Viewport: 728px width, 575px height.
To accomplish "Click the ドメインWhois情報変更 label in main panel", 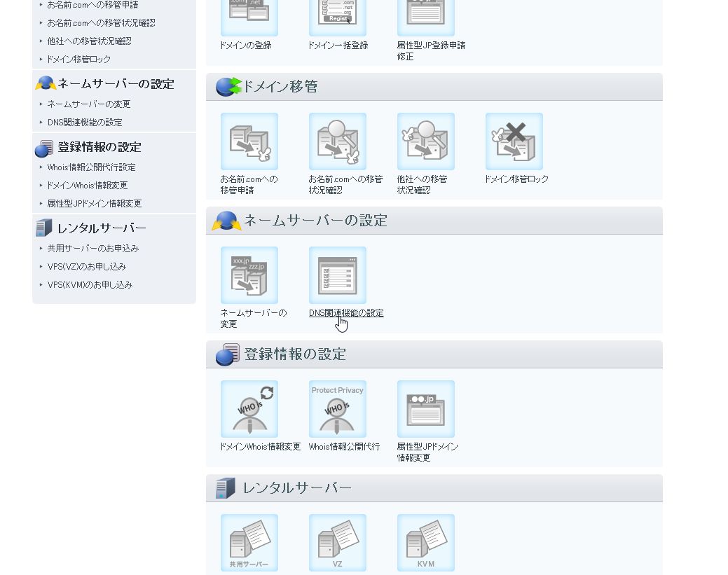I will [260, 446].
